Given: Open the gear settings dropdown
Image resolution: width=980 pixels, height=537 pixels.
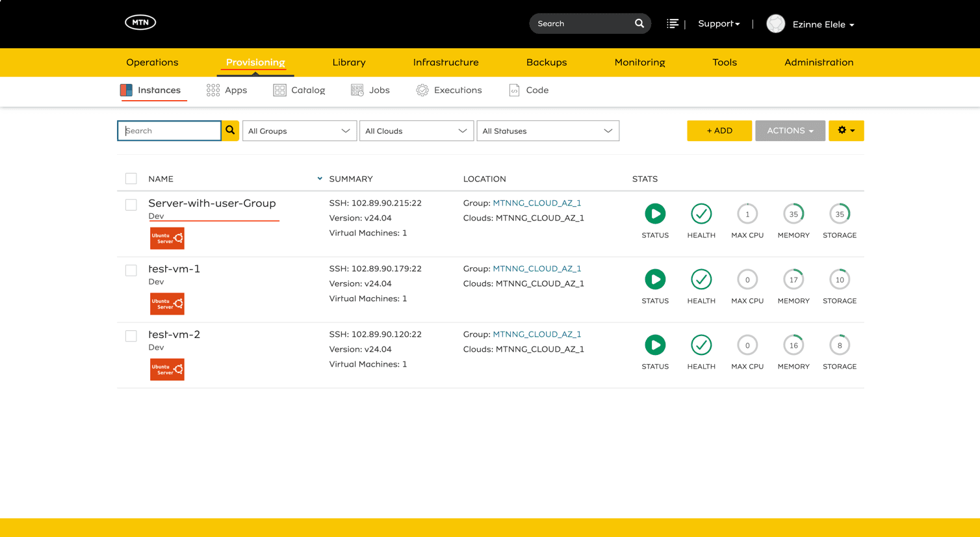Looking at the screenshot, I should pyautogui.click(x=846, y=131).
